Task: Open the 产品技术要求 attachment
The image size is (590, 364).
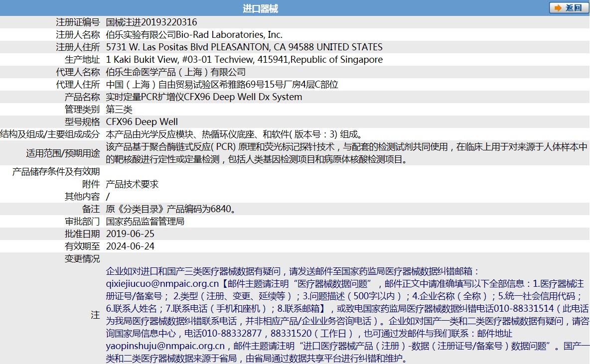Action: tap(132, 184)
